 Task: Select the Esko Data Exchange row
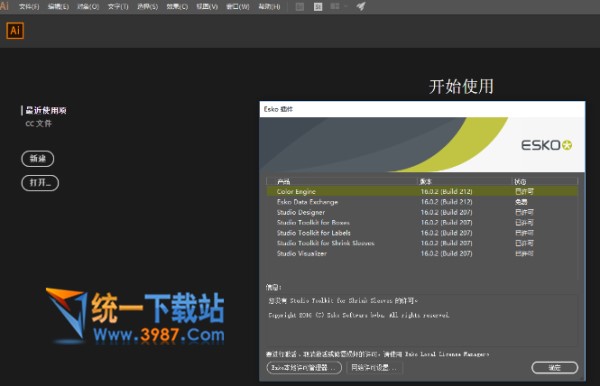click(422, 202)
